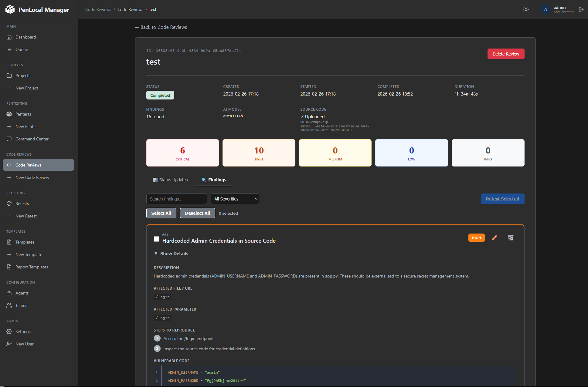Click the Delete Review button
This screenshot has width=588, height=387.
(505, 54)
